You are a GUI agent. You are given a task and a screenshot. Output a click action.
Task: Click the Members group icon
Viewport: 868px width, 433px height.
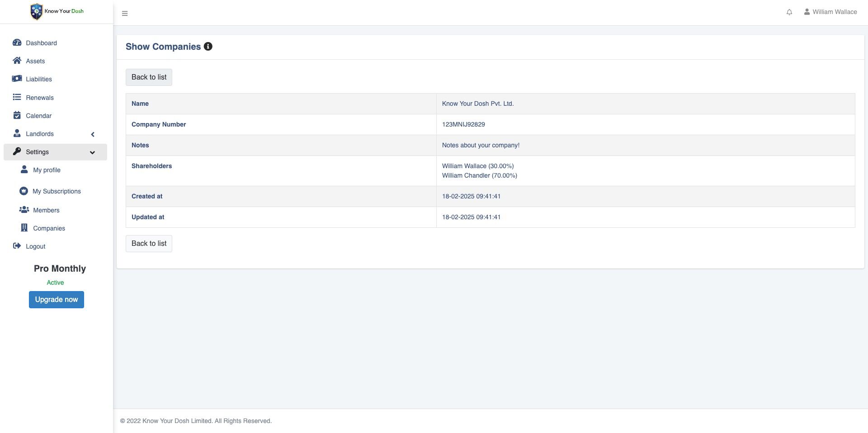[x=24, y=210]
